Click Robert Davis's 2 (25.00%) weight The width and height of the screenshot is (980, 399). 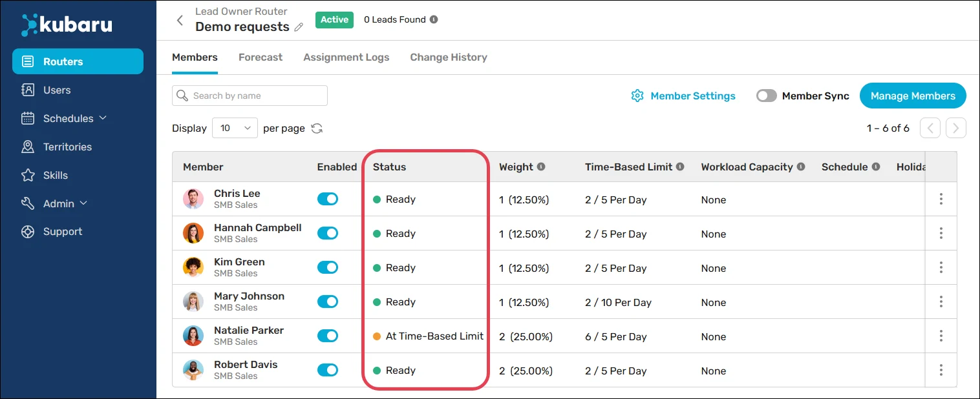click(526, 371)
